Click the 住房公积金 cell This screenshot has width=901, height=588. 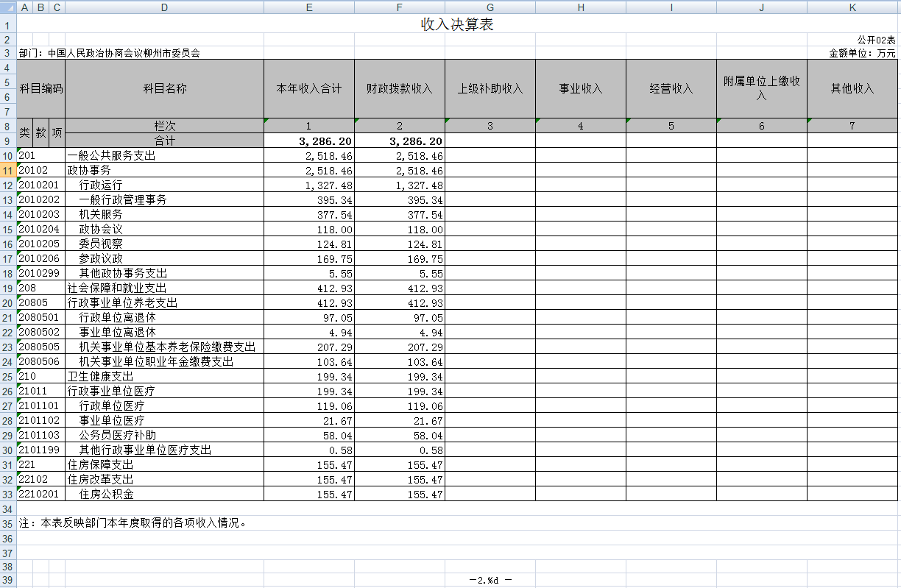click(165, 494)
